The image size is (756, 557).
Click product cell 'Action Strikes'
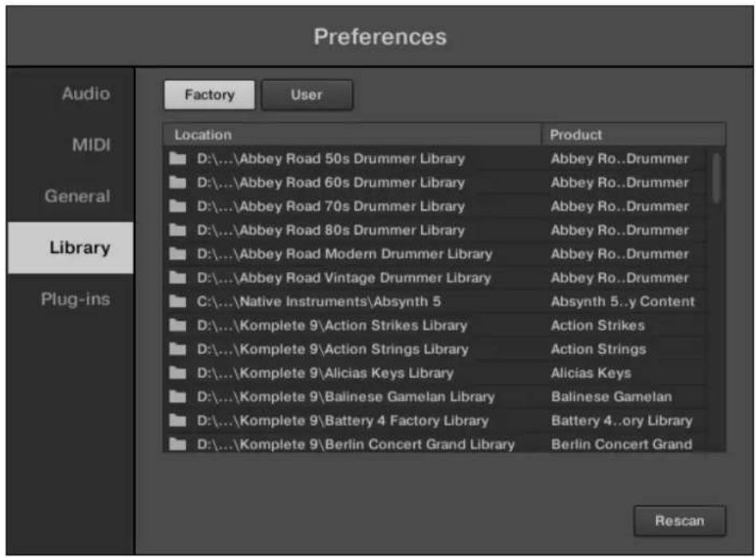click(598, 325)
